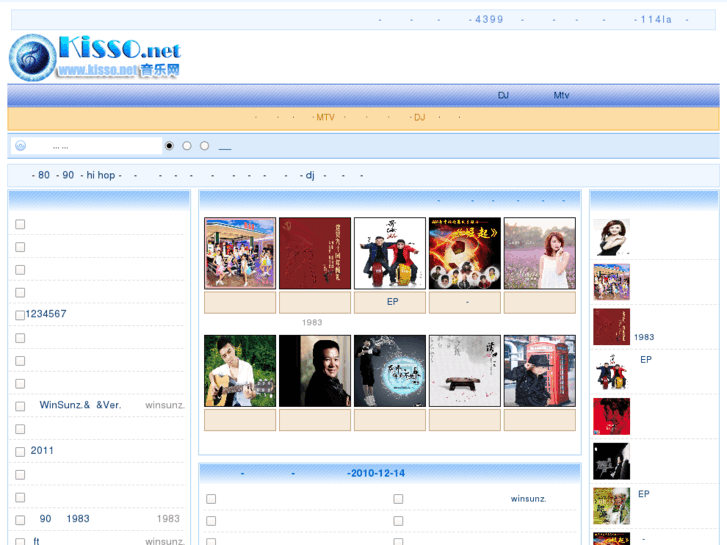Open the woman portrait thumbnail in right sidebar
727x545 pixels.
click(x=612, y=237)
